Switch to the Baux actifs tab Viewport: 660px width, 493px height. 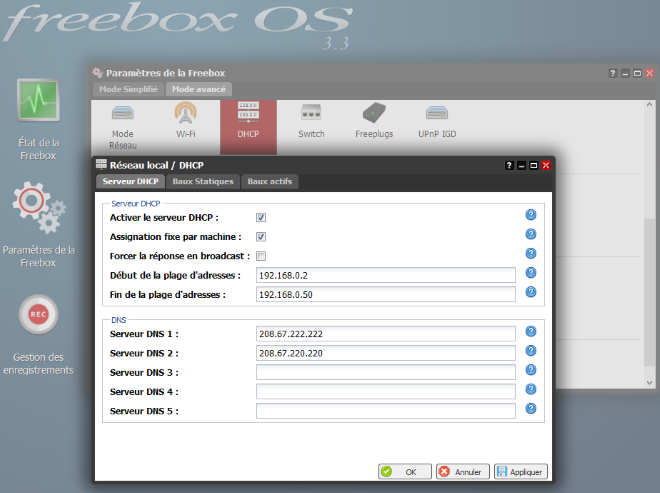click(x=270, y=181)
